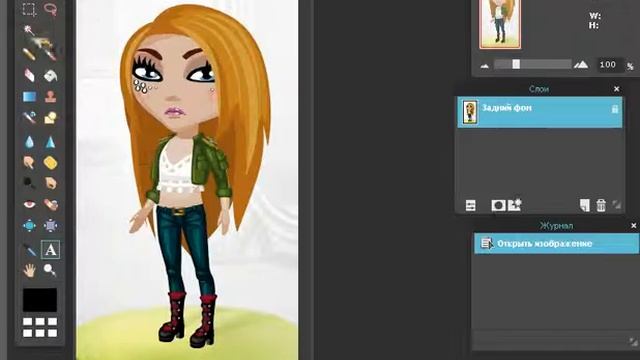Viewport: 640px width, 360px height.
Task: Click the small zoom-out mountain icon
Action: [x=484, y=65]
